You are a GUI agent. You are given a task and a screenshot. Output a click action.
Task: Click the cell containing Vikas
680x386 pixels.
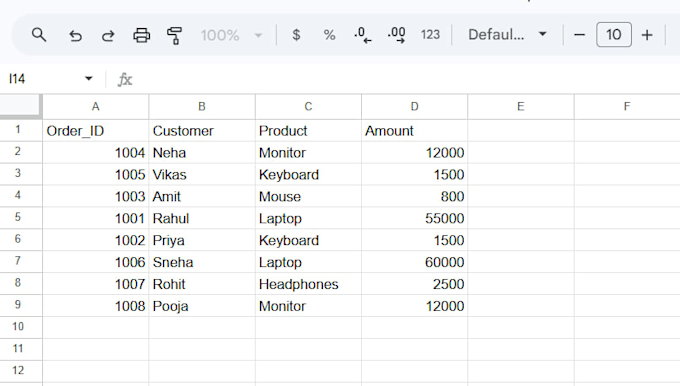[x=202, y=174]
